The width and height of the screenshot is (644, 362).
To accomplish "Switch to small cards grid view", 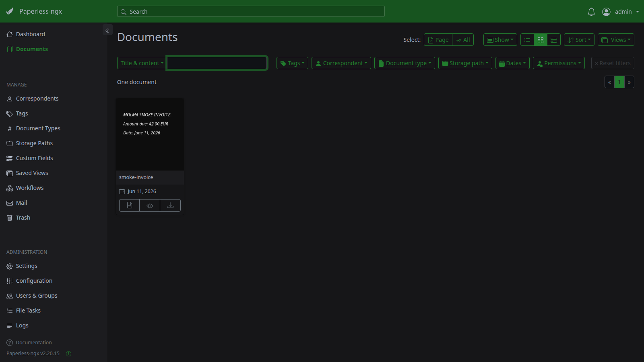I will pos(541,40).
